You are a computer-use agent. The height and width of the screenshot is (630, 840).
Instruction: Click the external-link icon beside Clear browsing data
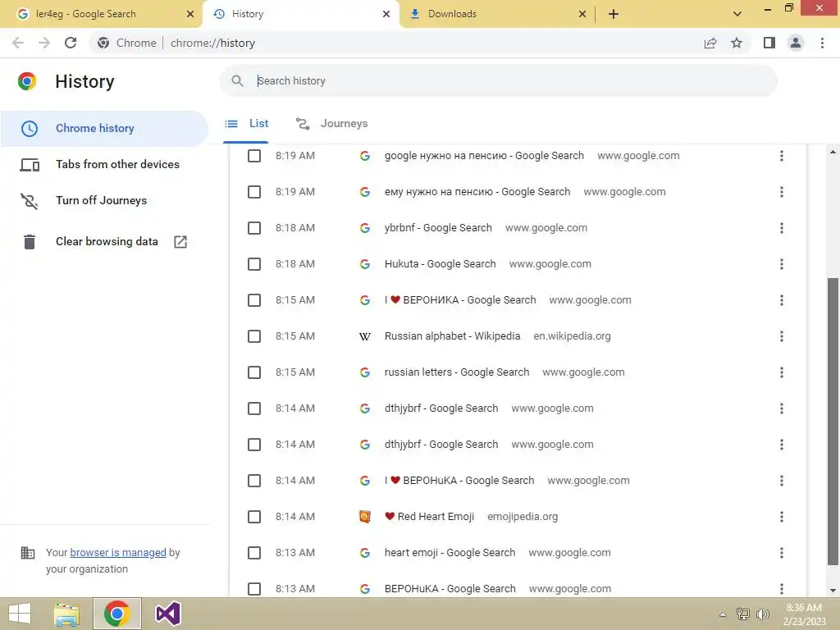pyautogui.click(x=180, y=242)
